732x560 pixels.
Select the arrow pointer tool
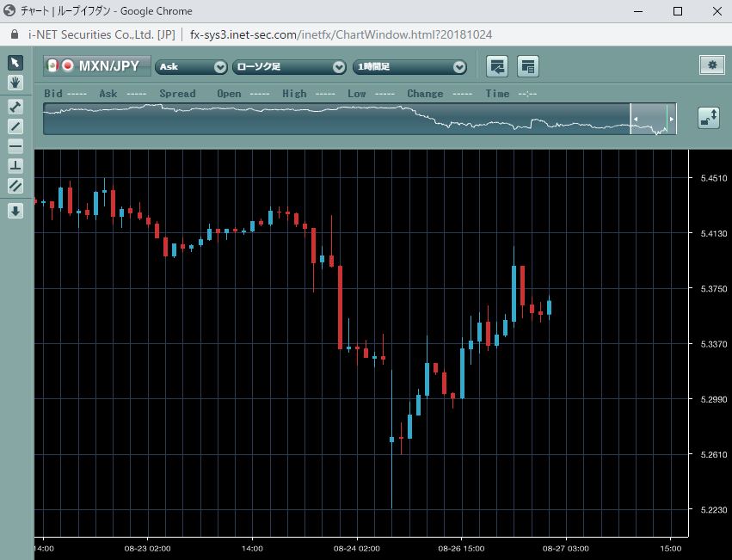[15, 63]
